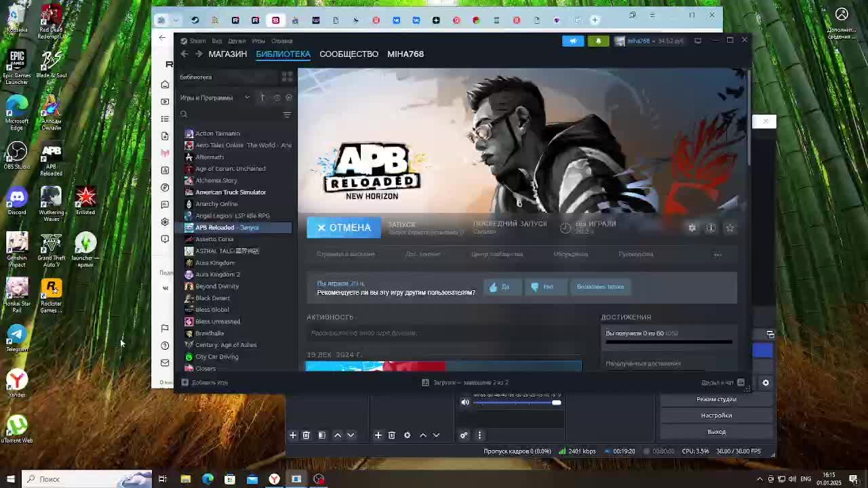
Task: Select City Car Driving in the list
Action: click(217, 357)
